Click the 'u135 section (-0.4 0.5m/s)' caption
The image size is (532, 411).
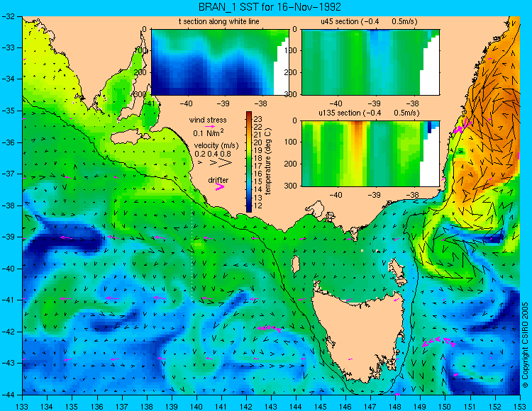(x=369, y=113)
